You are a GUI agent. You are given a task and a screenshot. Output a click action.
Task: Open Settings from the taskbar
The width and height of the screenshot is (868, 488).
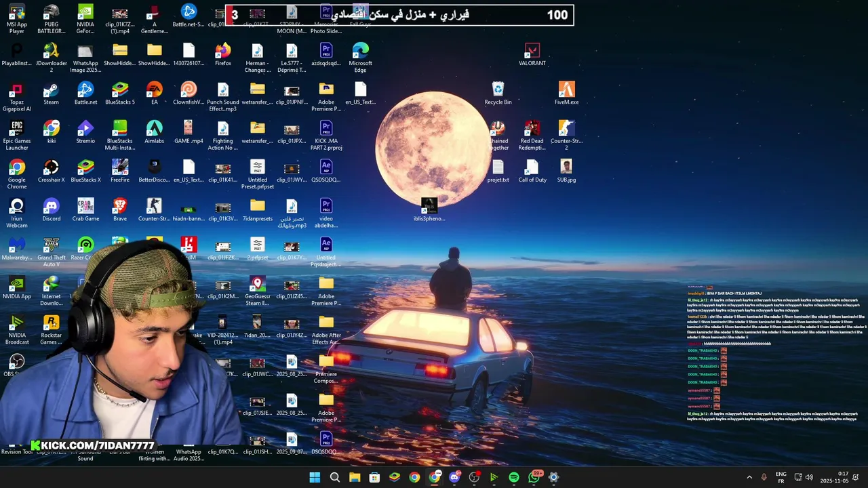click(x=553, y=477)
